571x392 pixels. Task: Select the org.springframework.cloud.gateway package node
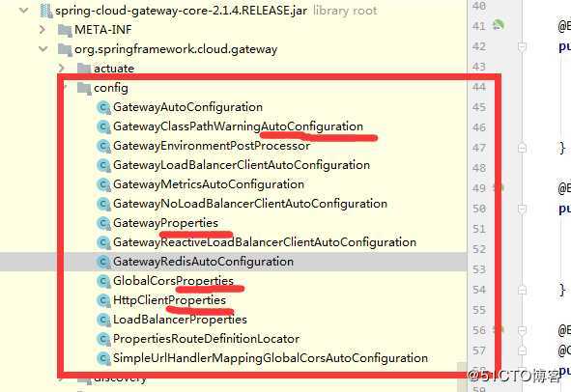[176, 49]
